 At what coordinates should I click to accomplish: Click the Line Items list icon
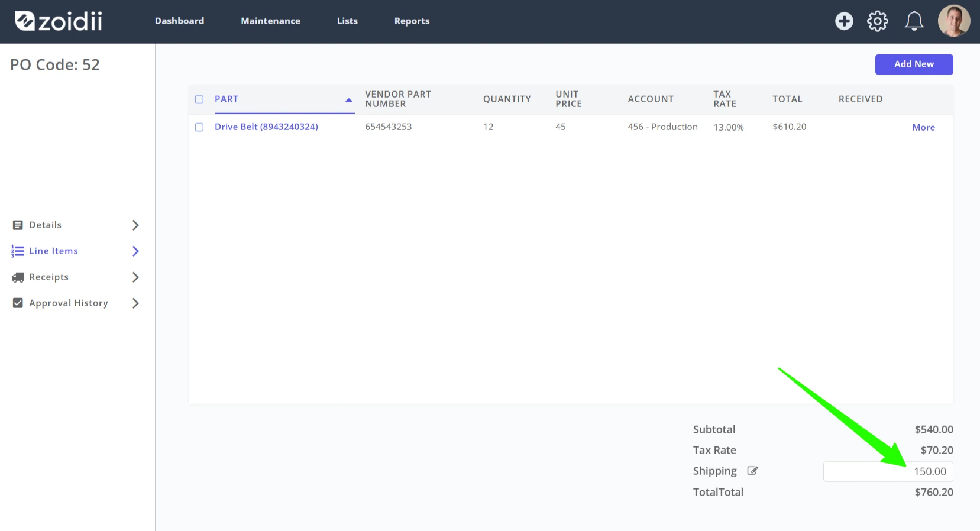[18, 251]
